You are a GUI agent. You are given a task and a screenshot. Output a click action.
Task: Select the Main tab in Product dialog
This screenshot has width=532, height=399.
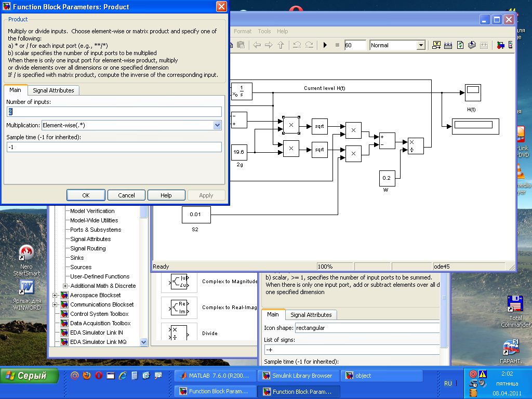point(15,90)
